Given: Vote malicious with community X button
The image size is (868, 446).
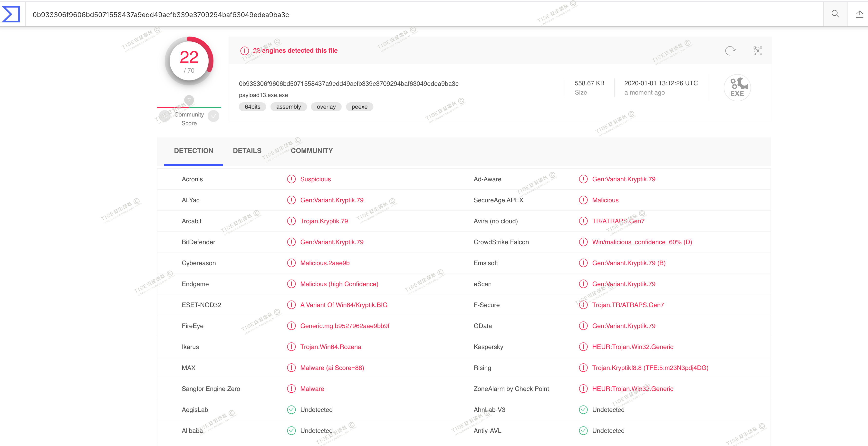Looking at the screenshot, I should pyautogui.click(x=164, y=116).
